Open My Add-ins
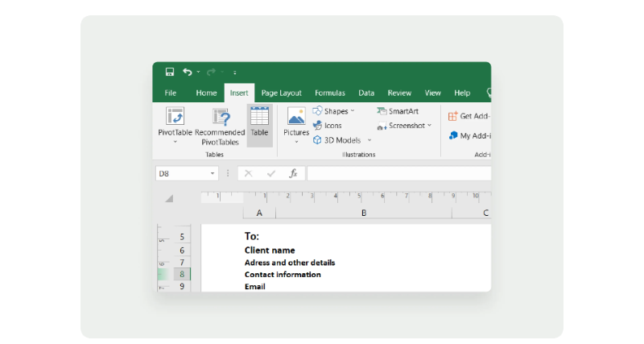 pyautogui.click(x=470, y=135)
